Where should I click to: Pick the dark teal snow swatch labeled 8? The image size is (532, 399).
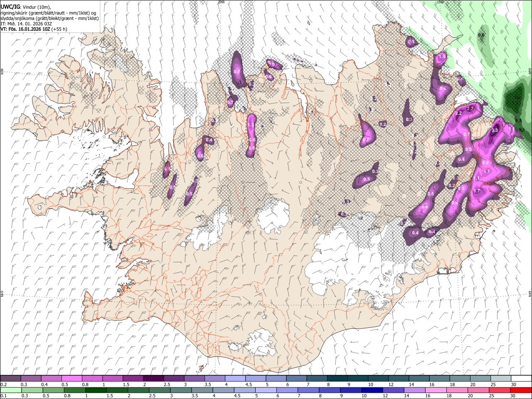coord(337,379)
